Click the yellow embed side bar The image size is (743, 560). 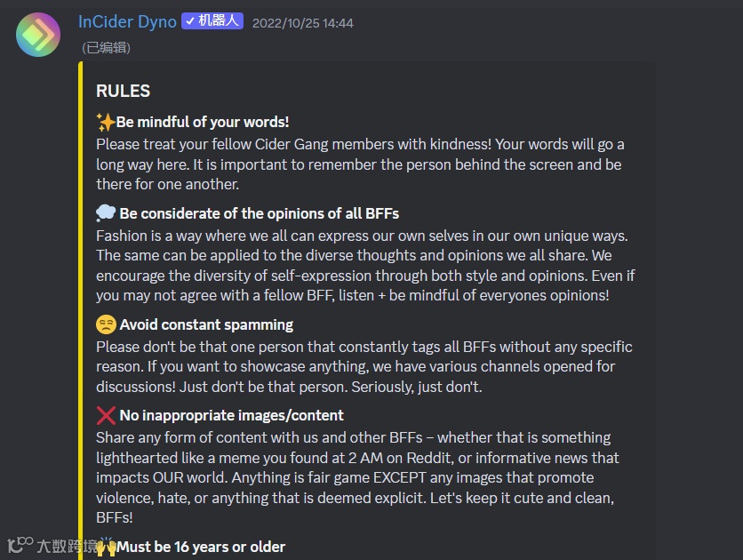(x=80, y=311)
